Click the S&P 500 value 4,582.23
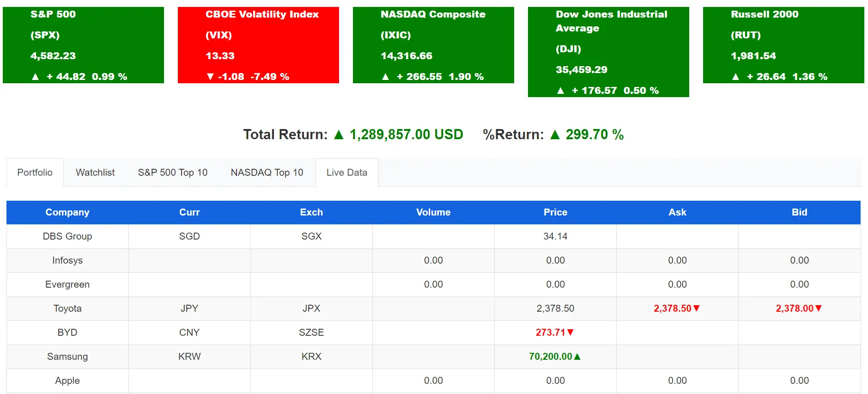The width and height of the screenshot is (868, 394). coord(53,56)
